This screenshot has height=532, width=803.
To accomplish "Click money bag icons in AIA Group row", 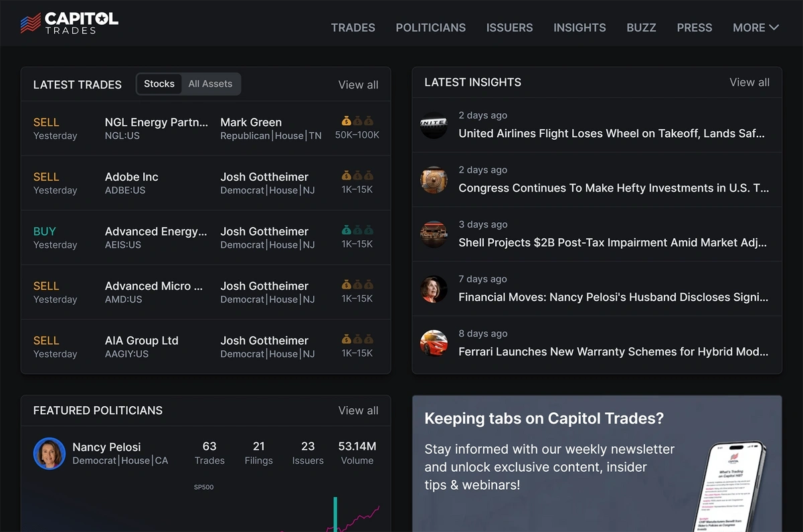I will click(x=357, y=340).
